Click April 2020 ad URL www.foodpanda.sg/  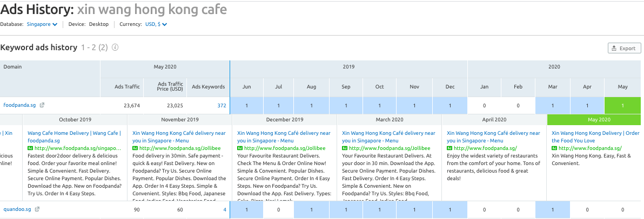[486, 148]
